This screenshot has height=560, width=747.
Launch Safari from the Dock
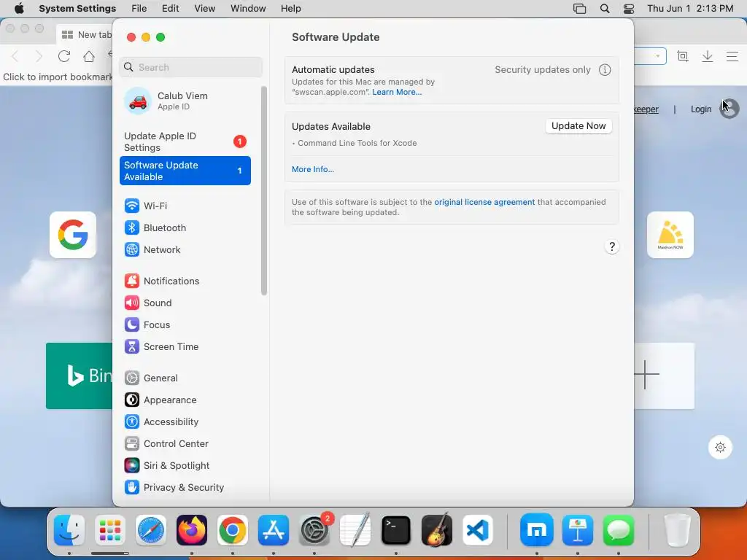(x=151, y=530)
